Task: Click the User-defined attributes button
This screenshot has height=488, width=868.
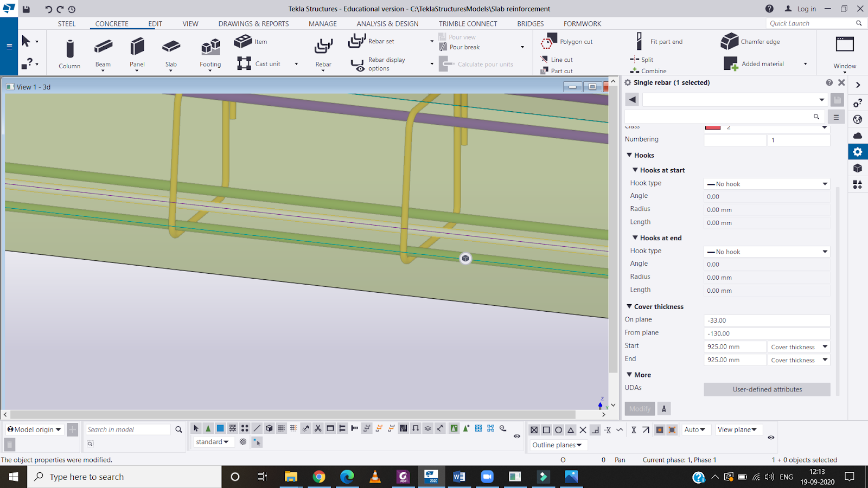Action: pos(767,389)
